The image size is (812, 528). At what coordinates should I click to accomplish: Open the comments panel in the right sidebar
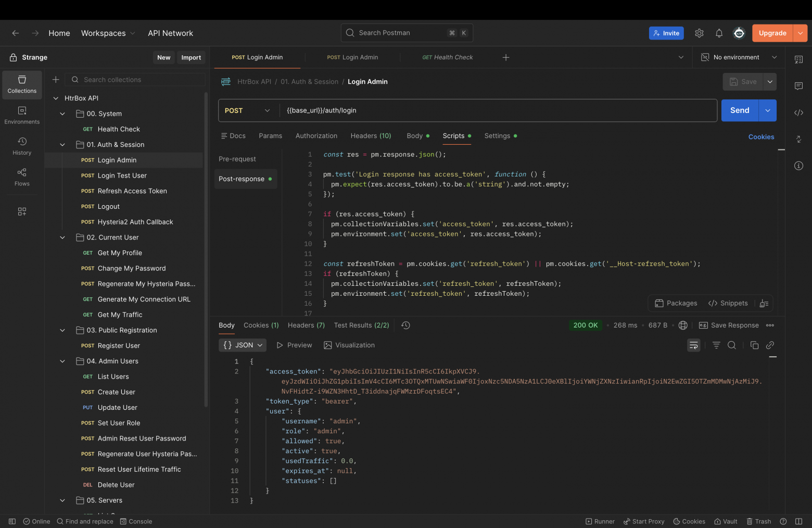tap(798, 86)
